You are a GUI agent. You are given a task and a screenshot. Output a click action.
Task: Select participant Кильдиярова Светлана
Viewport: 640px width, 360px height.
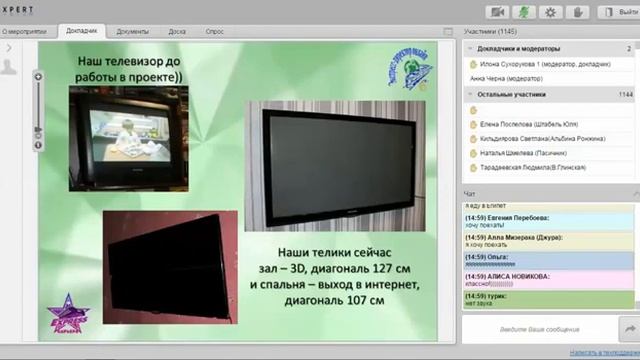tap(549, 139)
